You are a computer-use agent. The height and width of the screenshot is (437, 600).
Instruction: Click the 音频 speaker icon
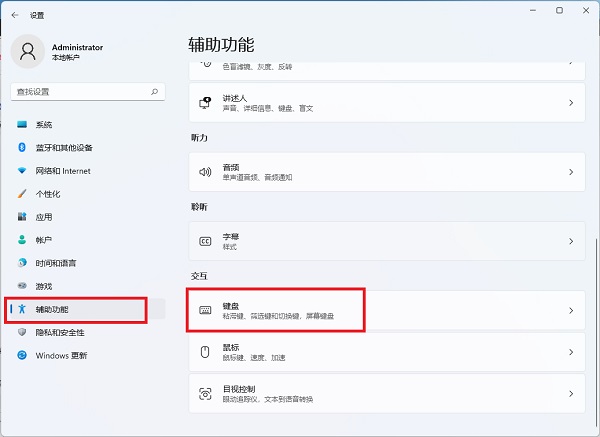pos(205,172)
